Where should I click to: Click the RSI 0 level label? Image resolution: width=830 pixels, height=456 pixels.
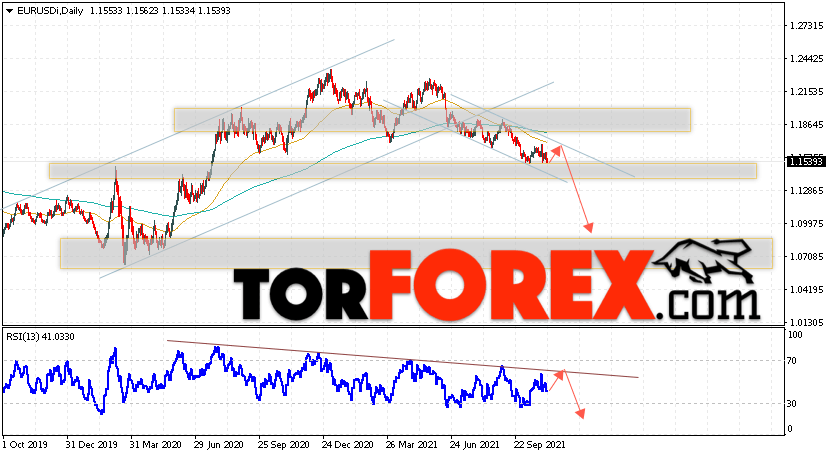point(790,429)
